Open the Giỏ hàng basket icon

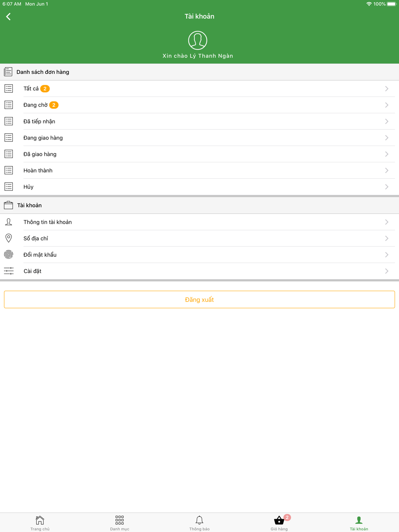[279, 520]
